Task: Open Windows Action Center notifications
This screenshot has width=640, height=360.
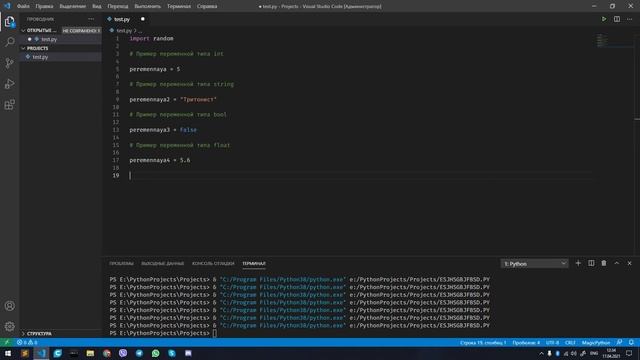Action: click(x=629, y=353)
